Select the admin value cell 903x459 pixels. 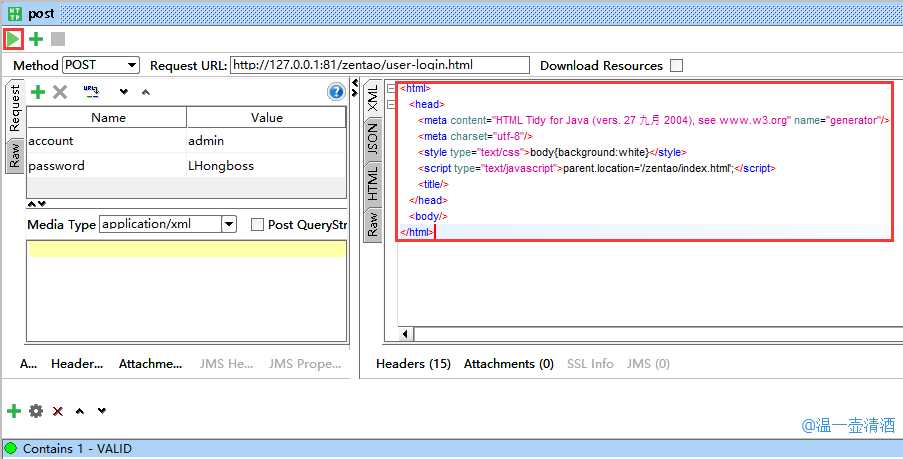point(266,141)
